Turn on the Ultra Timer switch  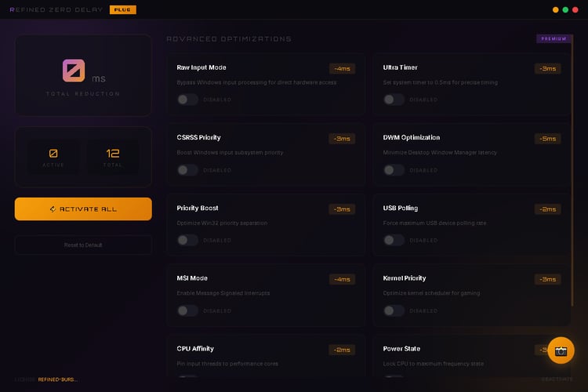point(394,100)
